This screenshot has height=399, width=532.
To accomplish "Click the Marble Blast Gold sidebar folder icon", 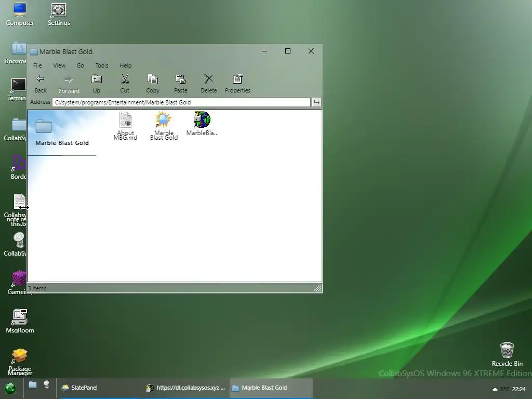I will tap(44, 126).
